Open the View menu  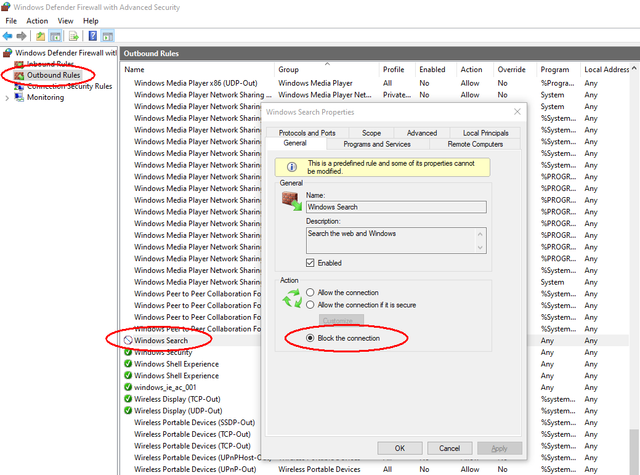65,21
